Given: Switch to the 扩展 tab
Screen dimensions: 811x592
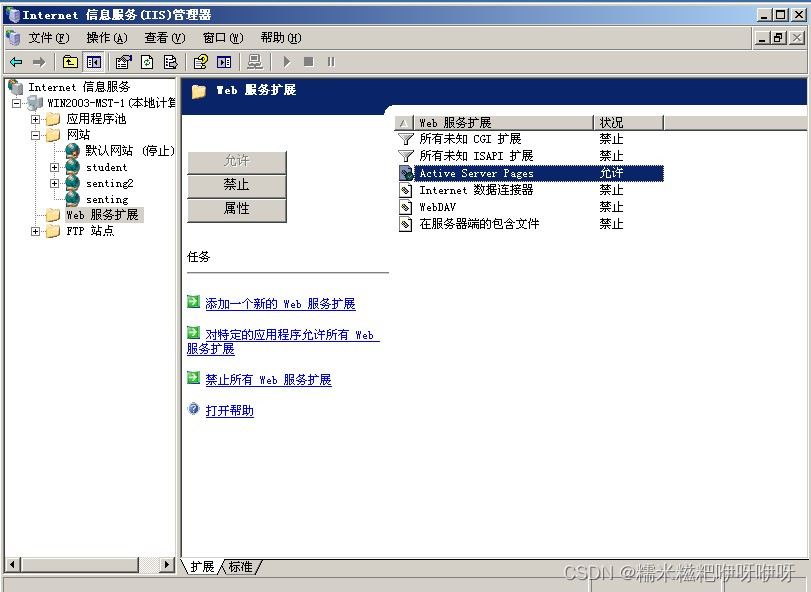Looking at the screenshot, I should coord(202,567).
